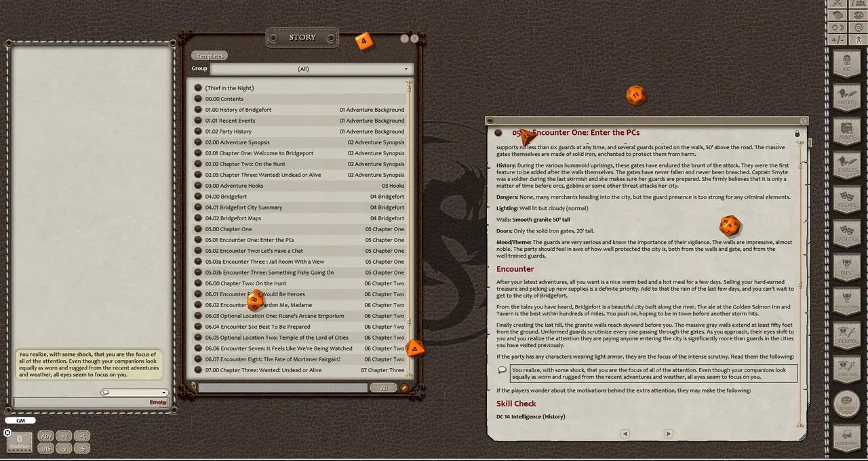Open the Maps sidebar panel
Image resolution: width=868 pixels, height=461 pixels.
(846, 132)
